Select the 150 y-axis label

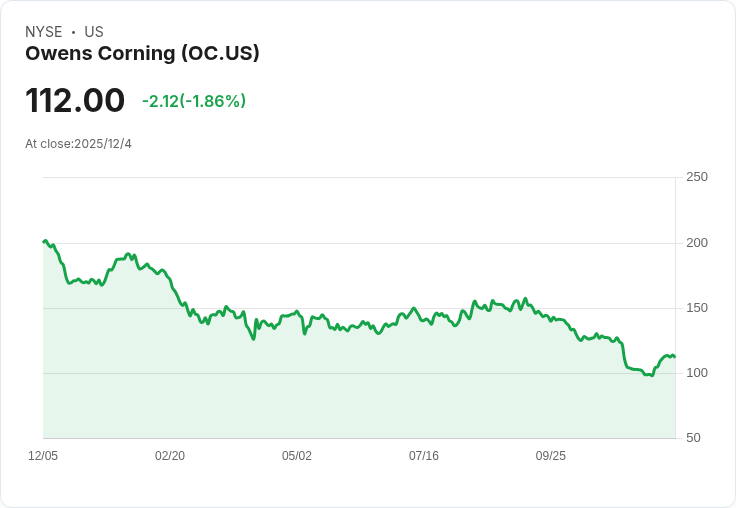[x=697, y=308]
